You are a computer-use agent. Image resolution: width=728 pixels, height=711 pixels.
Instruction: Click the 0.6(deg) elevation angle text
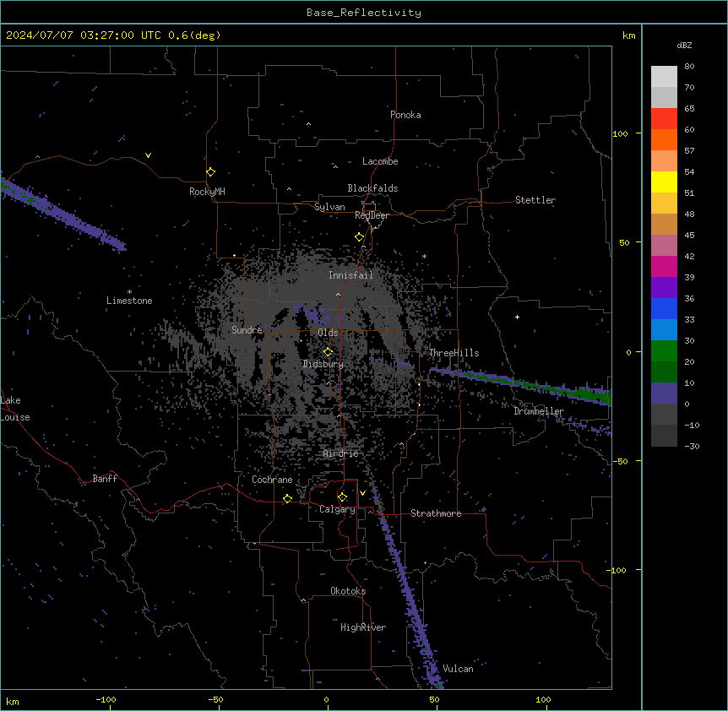tap(194, 35)
